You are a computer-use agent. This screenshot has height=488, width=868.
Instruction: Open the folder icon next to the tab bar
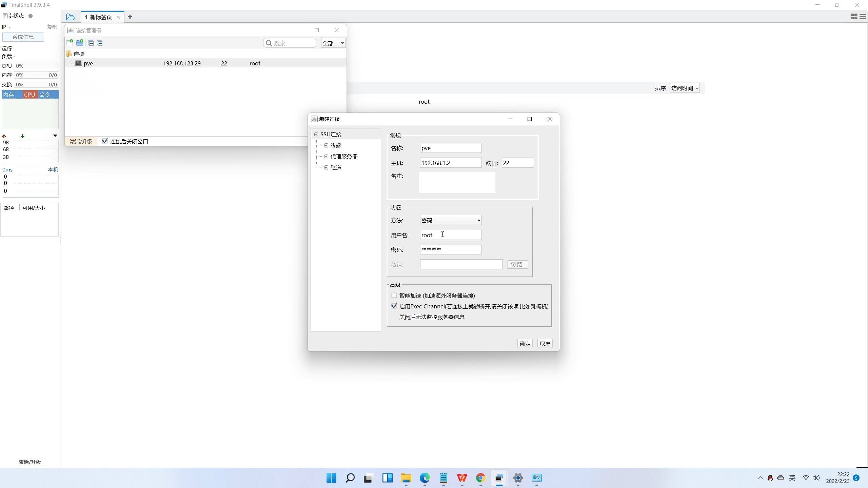click(71, 17)
